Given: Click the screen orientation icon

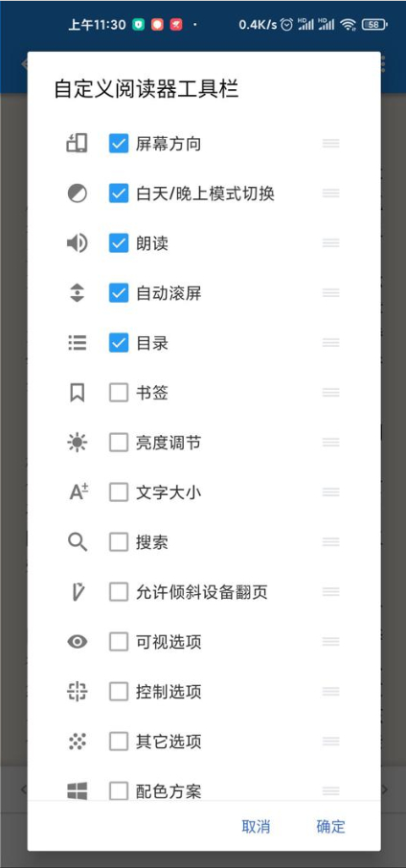Looking at the screenshot, I should pos(77,144).
